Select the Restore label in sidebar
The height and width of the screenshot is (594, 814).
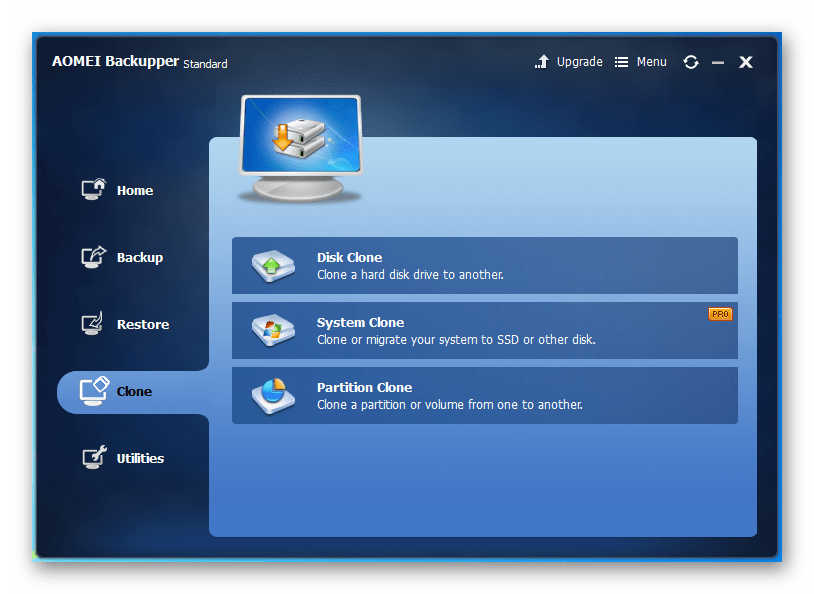[x=142, y=325]
